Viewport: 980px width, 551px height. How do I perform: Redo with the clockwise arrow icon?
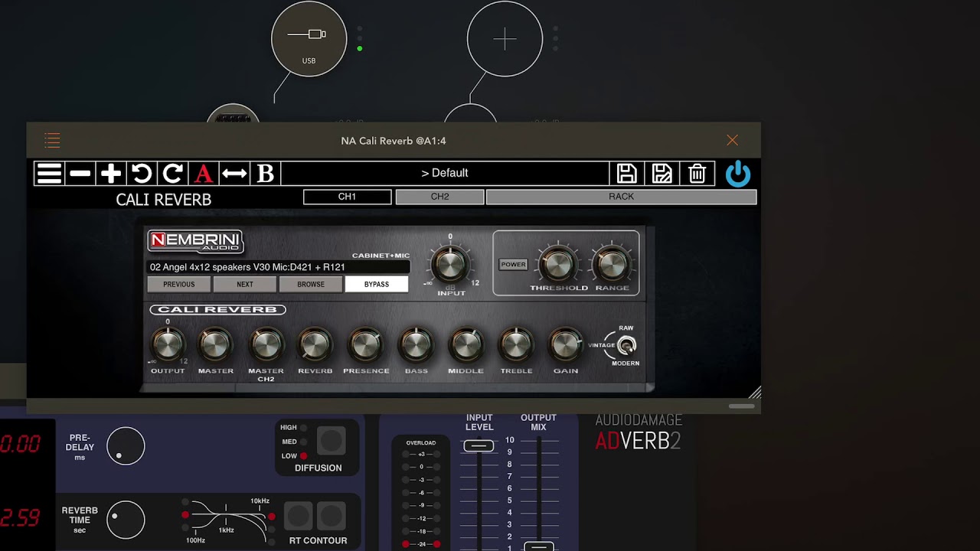coord(172,173)
